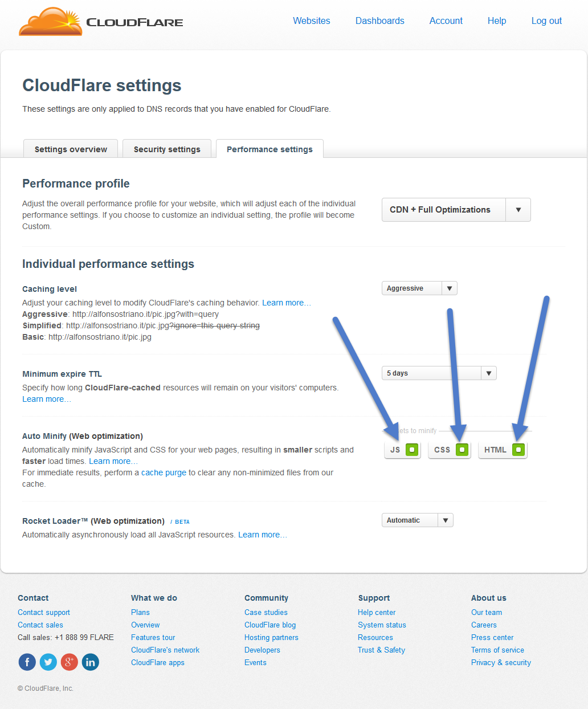The height and width of the screenshot is (709, 588).
Task: Open the System status footer link
Action: 382,625
